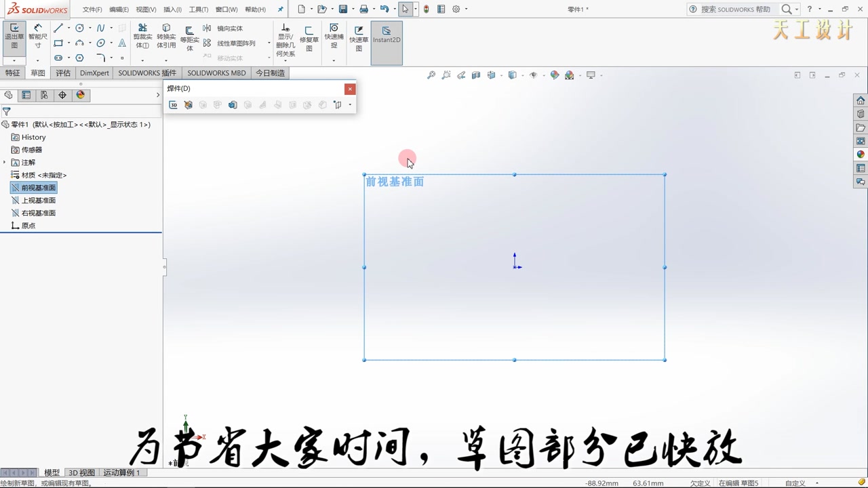The height and width of the screenshot is (488, 868).
Task: Open the 视图(V) menu
Action: [146, 9]
